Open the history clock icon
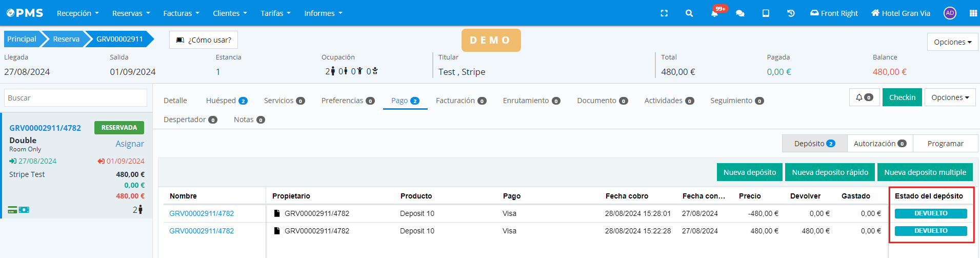 click(x=791, y=13)
